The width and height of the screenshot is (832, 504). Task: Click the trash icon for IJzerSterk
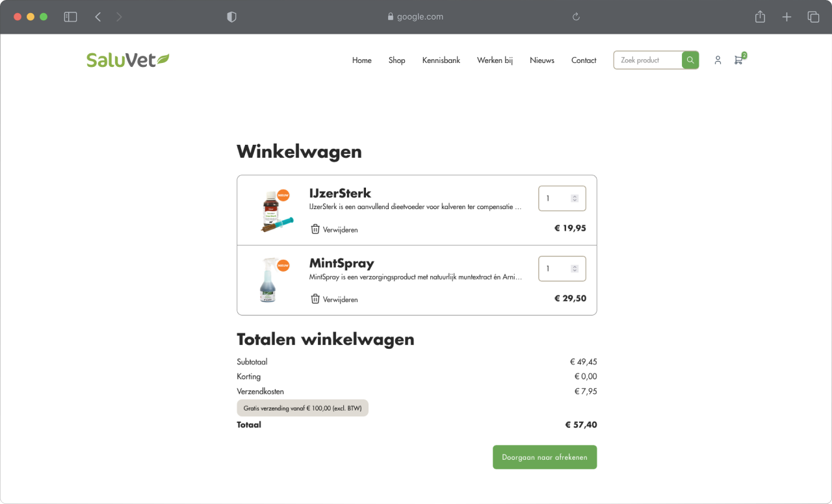315,229
